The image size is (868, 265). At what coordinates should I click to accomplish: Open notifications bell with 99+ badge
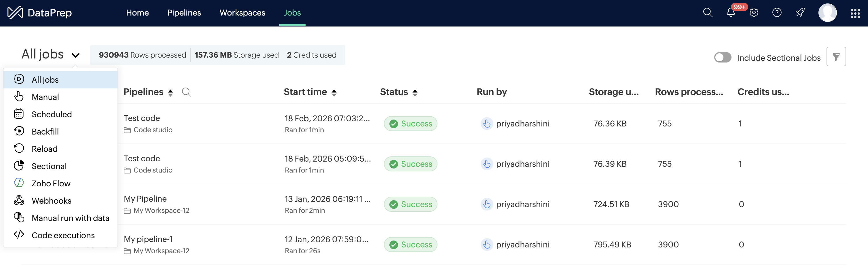pos(731,13)
